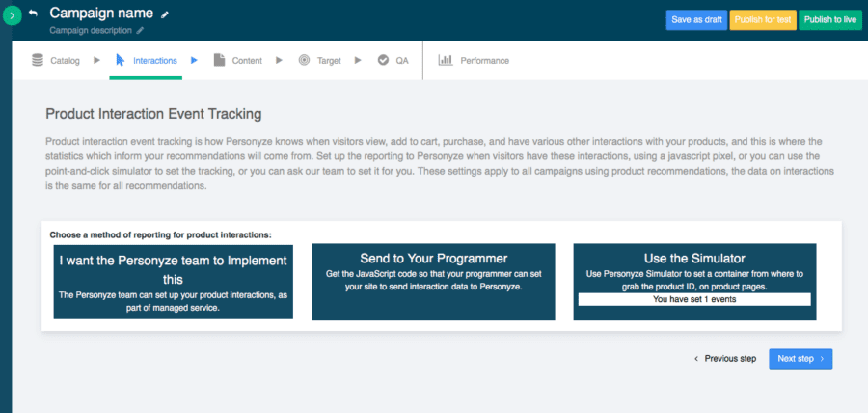The width and height of the screenshot is (868, 413).
Task: Publish the campaign to live
Action: click(829, 19)
